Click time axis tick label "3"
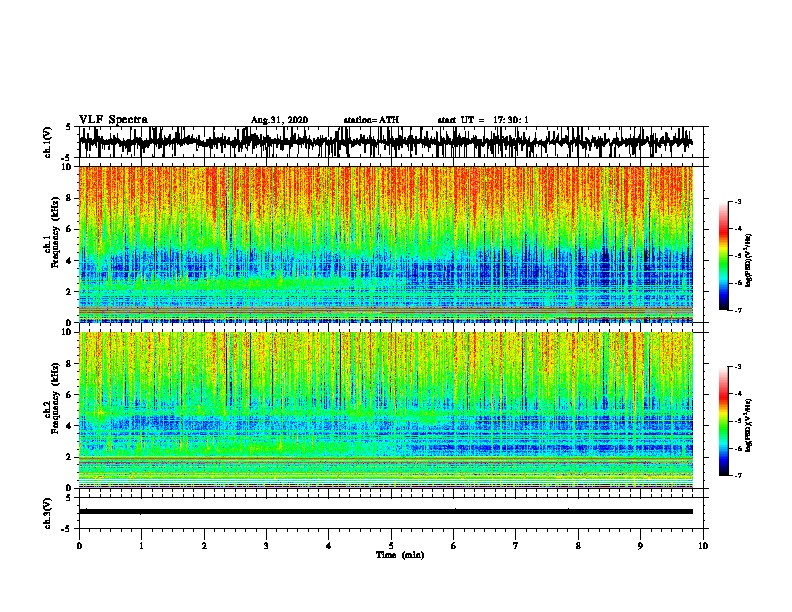The width and height of the screenshot is (792, 612). coord(266,546)
